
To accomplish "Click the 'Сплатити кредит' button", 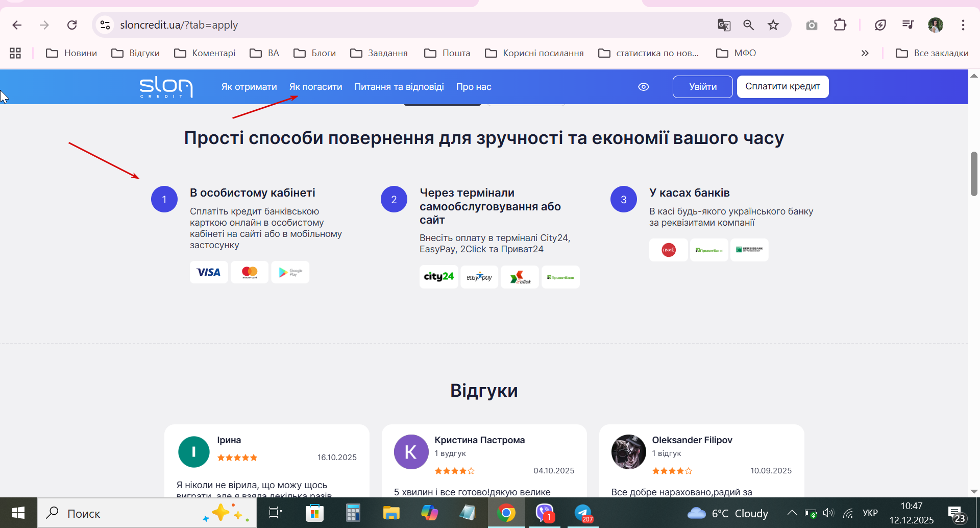I will pos(782,87).
